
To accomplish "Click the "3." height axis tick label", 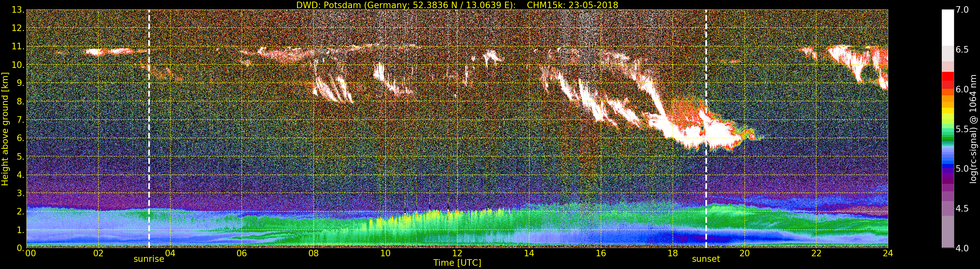I will [20, 193].
